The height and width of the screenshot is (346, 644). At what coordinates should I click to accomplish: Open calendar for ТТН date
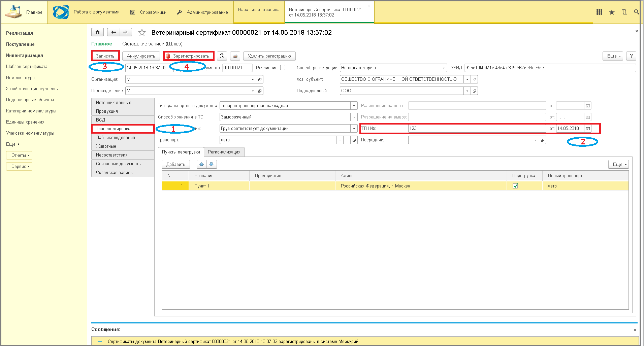tap(588, 129)
